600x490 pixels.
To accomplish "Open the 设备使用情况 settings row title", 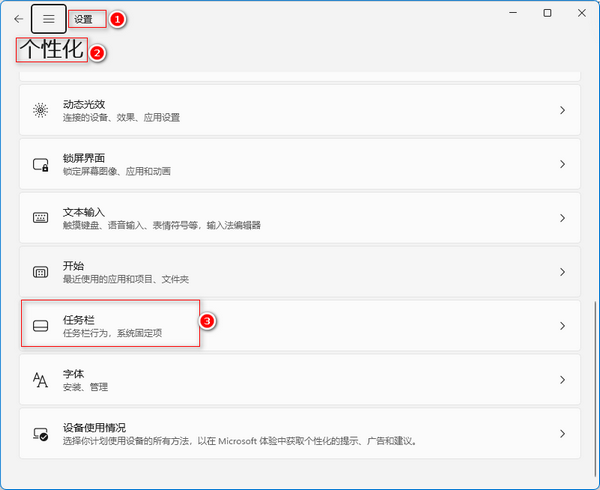I will coord(94,427).
